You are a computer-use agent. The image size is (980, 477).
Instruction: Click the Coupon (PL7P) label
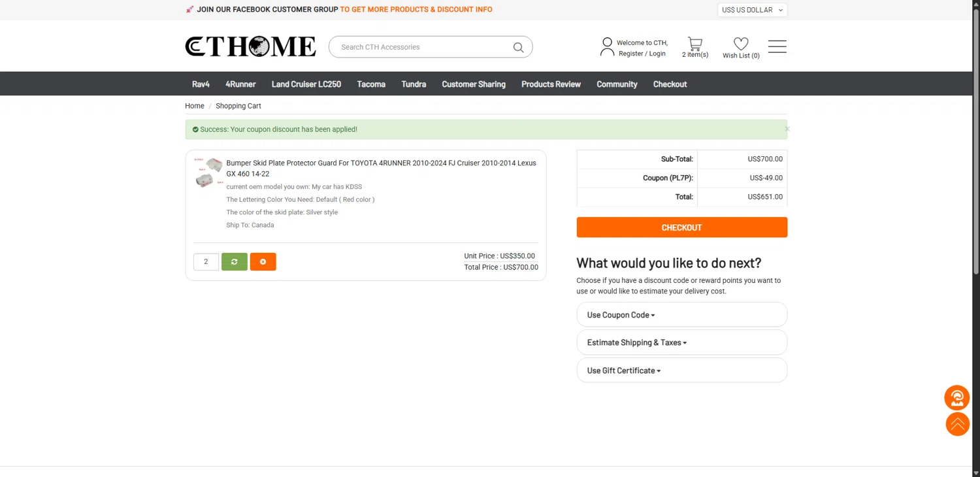click(x=668, y=178)
